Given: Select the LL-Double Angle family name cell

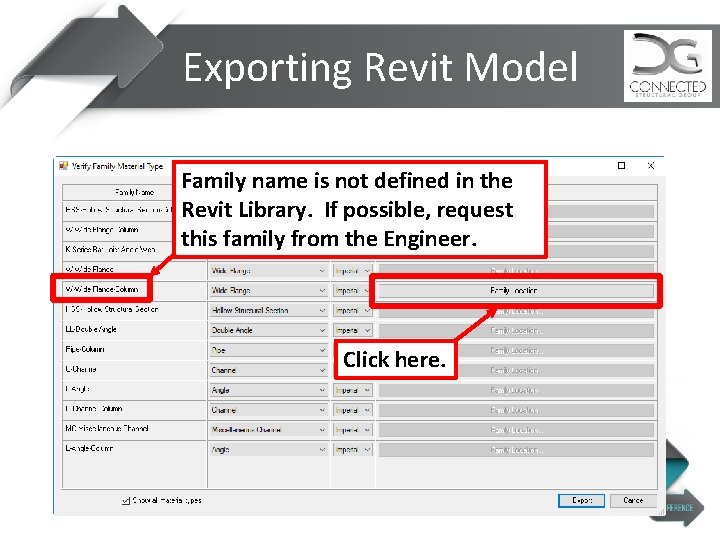Looking at the screenshot, I should tap(135, 329).
